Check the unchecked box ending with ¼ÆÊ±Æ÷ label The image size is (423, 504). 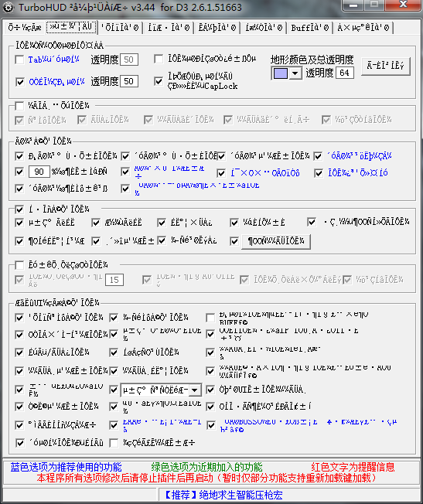[114, 443]
